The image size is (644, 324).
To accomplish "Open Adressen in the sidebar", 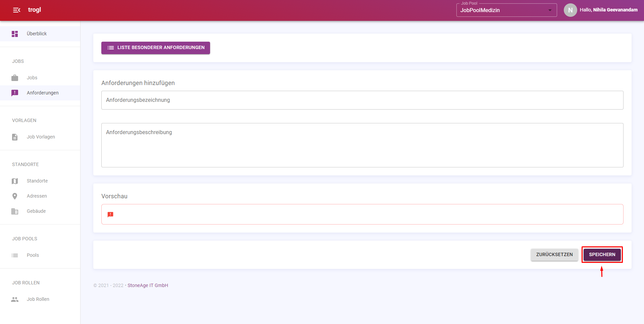I will (x=40, y=196).
